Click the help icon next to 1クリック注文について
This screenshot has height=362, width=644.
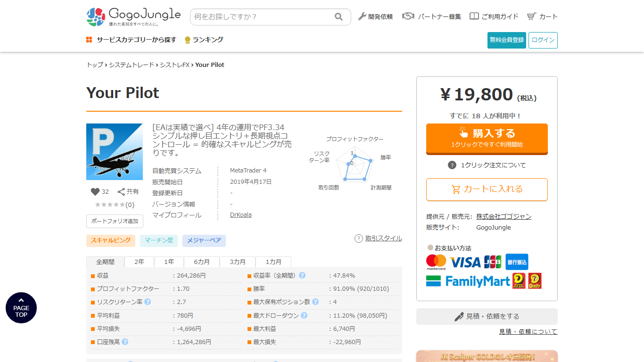tap(452, 165)
